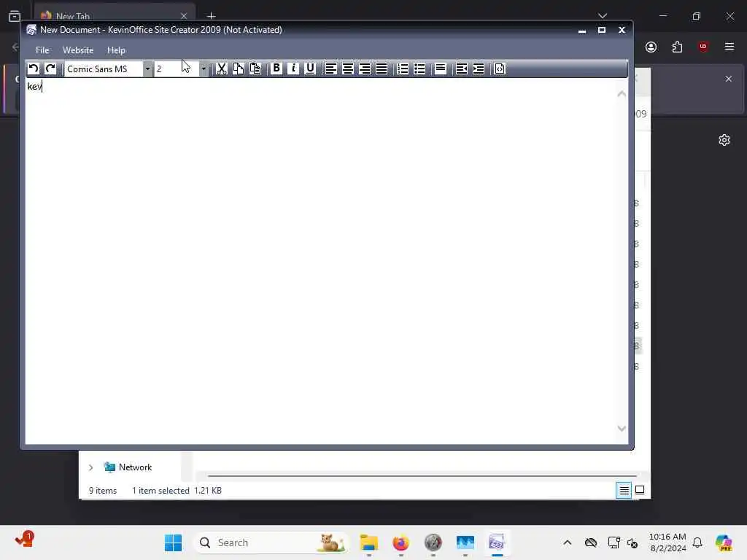The width and height of the screenshot is (747, 560).
Task: Open the Comic Sans MS font dropdown
Action: tap(147, 69)
